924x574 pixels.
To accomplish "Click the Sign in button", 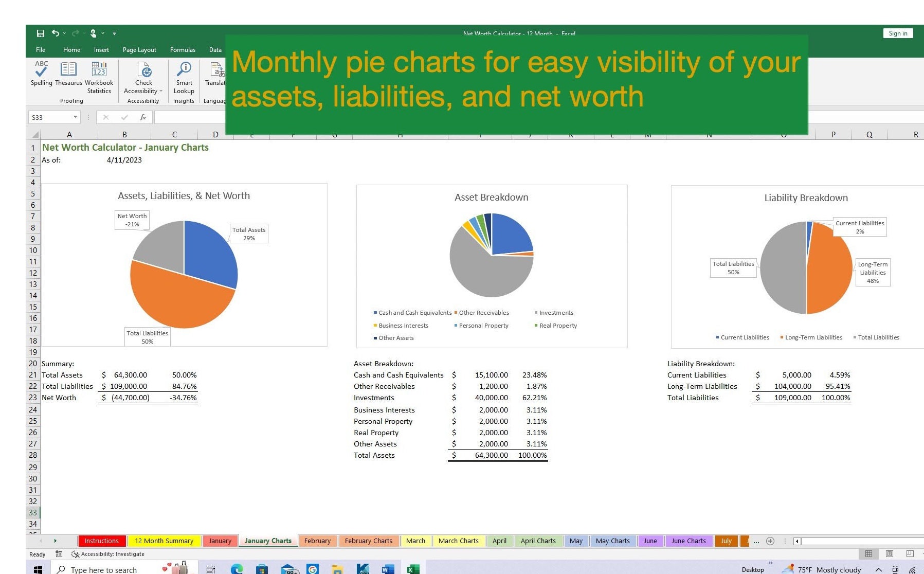I will tap(898, 33).
